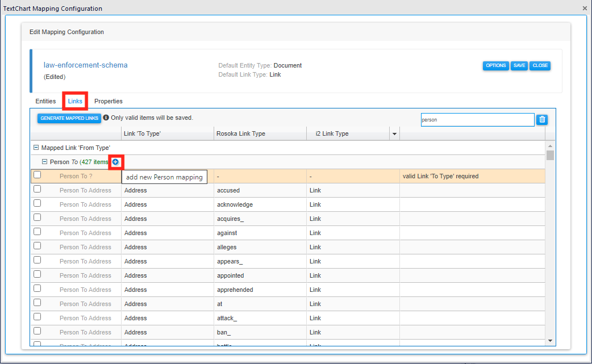Screen dimensions: 592x364
Task: Click the info icon next to Generate Mapped Links
Action: coord(106,118)
